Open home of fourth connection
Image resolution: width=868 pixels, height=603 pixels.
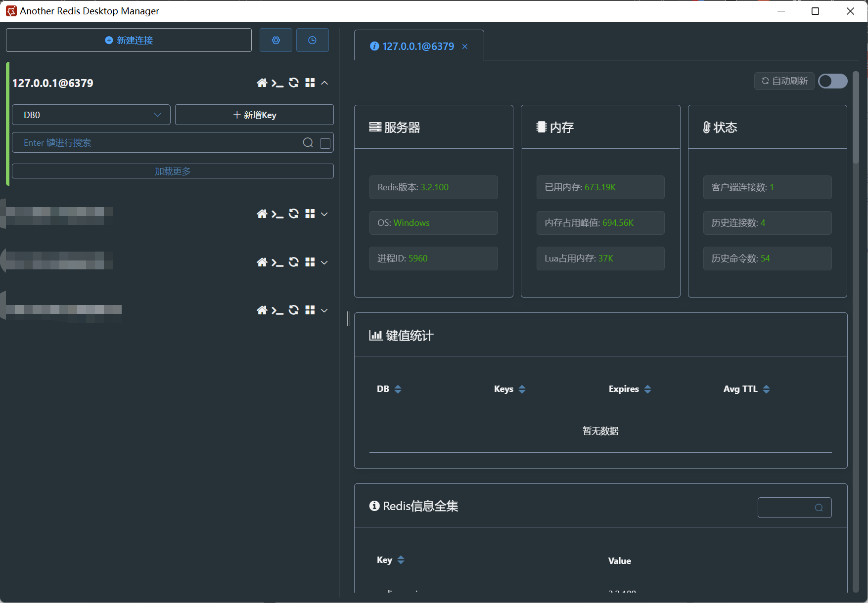tap(262, 310)
